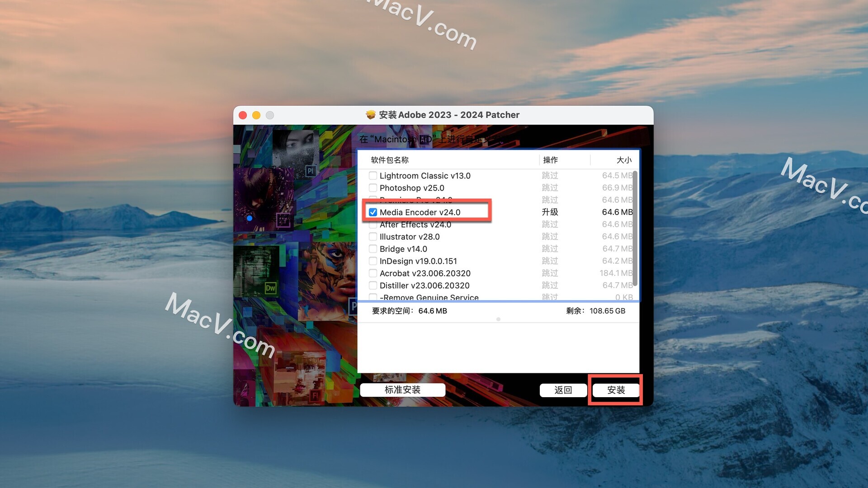Viewport: 868px width, 488px height.
Task: Select the Distiller v23.006.20320 row text
Action: click(x=425, y=286)
